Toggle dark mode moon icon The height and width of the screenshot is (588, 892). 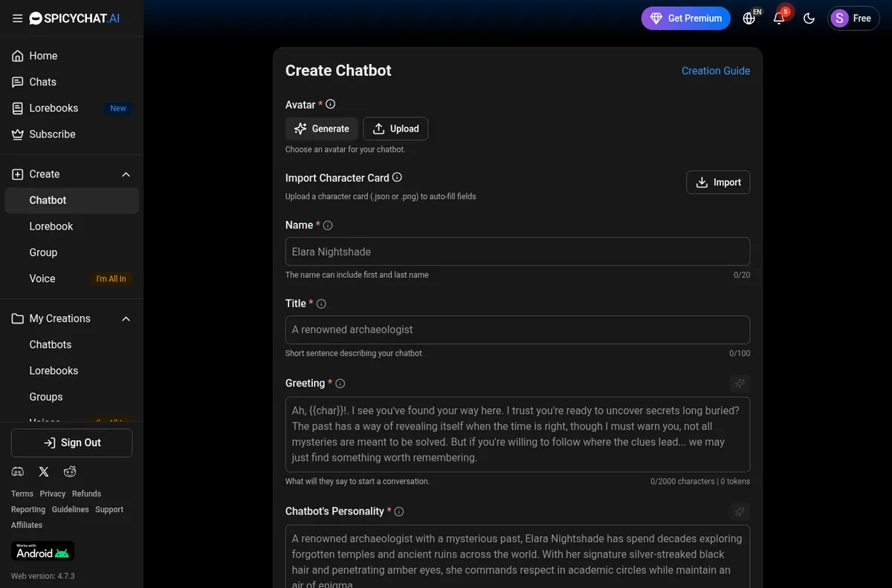point(809,18)
